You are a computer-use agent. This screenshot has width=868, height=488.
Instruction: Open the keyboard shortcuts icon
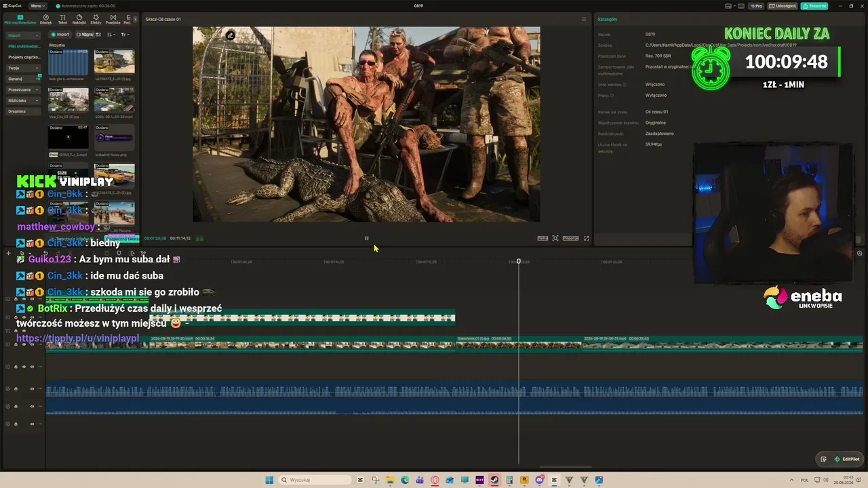[x=741, y=6]
